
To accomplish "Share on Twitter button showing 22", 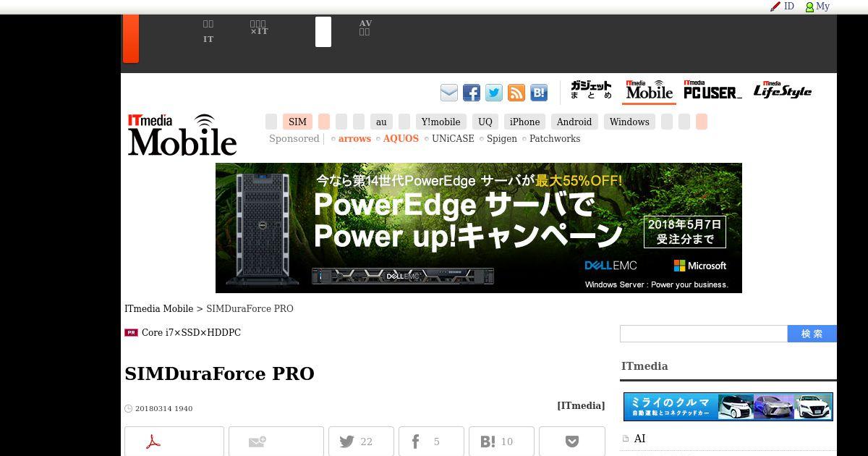I will tap(361, 442).
